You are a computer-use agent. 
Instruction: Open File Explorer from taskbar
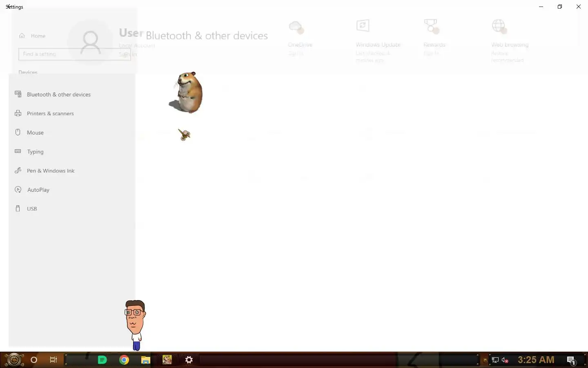146,360
